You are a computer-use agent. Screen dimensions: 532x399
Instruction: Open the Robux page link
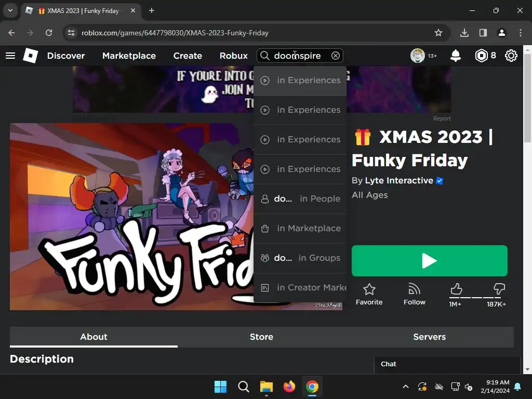point(233,56)
